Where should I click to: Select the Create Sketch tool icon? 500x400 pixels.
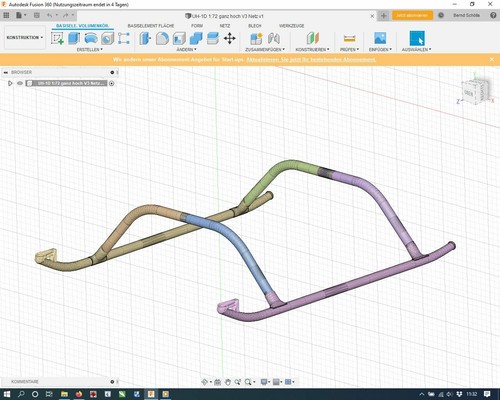[57, 38]
